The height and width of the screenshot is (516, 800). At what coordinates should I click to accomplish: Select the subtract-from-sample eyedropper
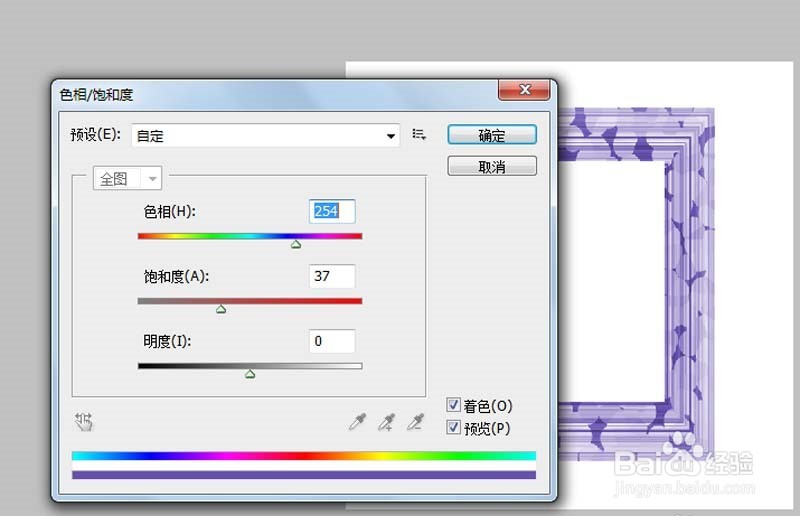point(416,422)
